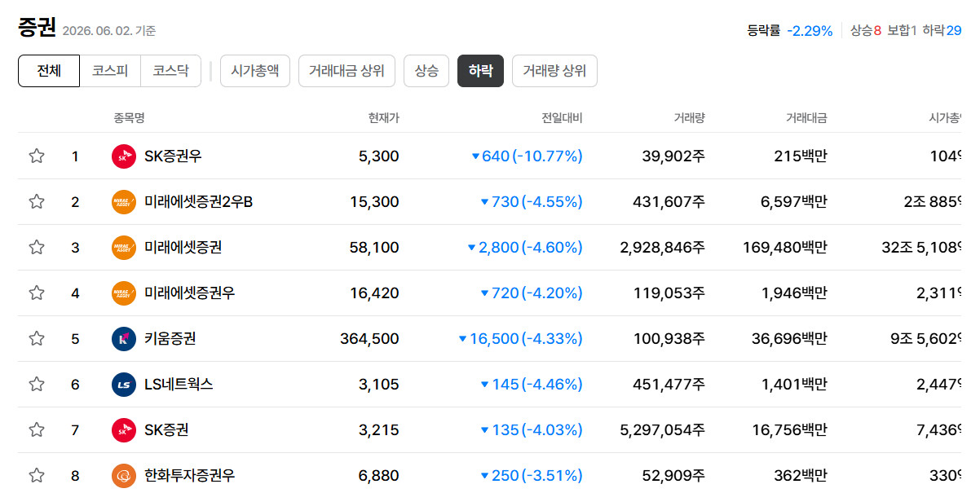Toggle star for 미래에셋증권2우B
Image resolution: width=980 pixels, height=493 pixels.
(37, 201)
